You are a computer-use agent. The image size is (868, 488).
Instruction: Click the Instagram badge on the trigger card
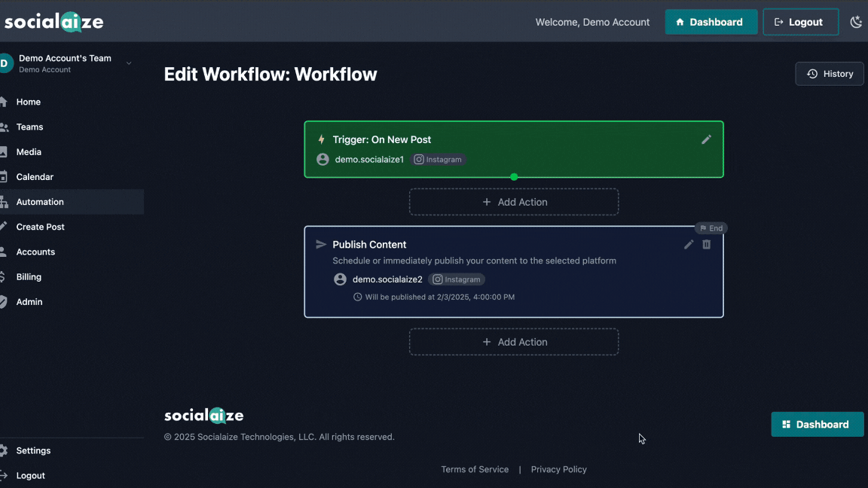[439, 159]
